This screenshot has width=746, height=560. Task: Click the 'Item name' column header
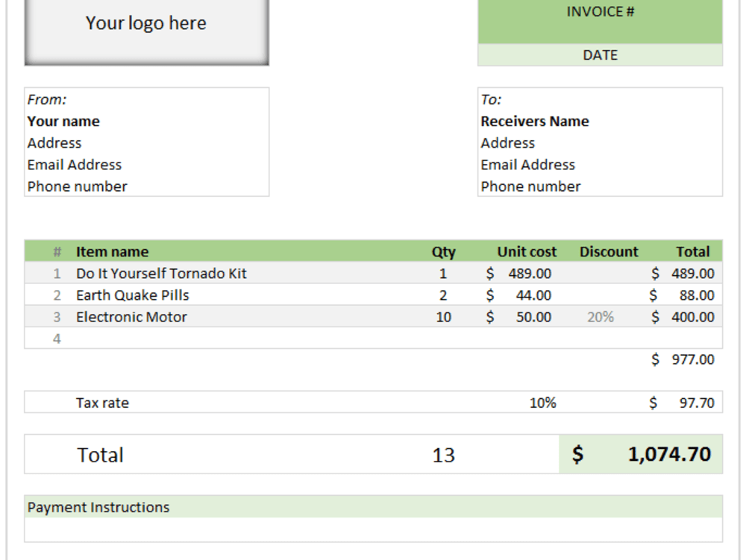tap(113, 251)
